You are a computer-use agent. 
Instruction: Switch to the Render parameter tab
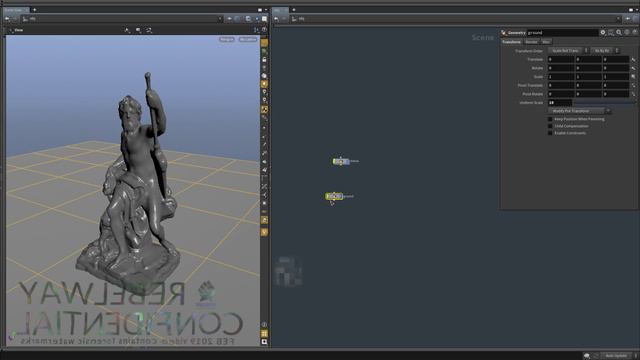pyautogui.click(x=531, y=42)
